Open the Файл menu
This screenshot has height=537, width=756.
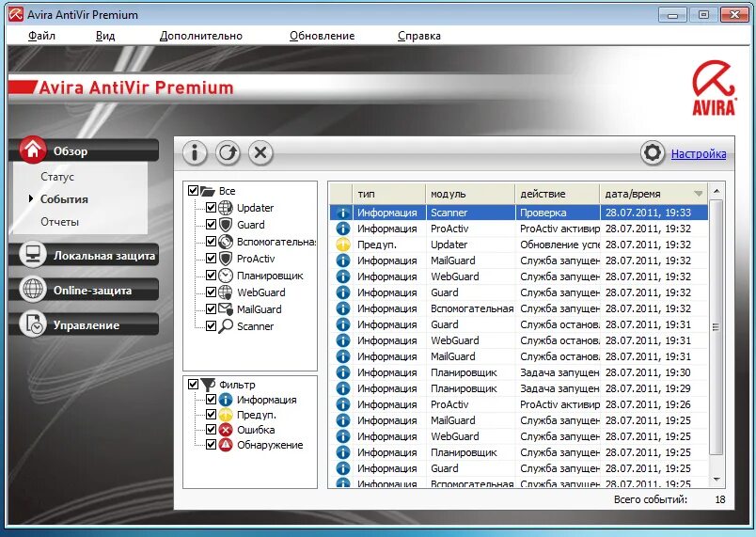coord(42,36)
